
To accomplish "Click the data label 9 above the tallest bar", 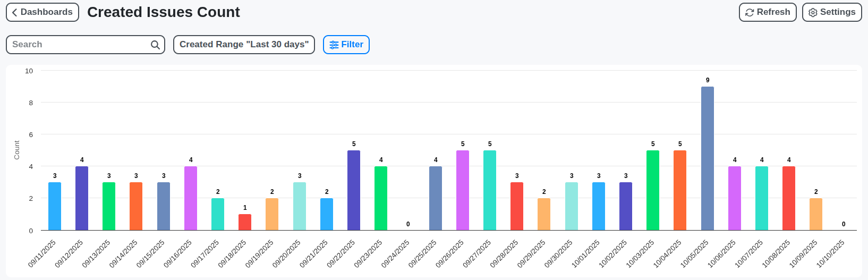I will [x=708, y=80].
